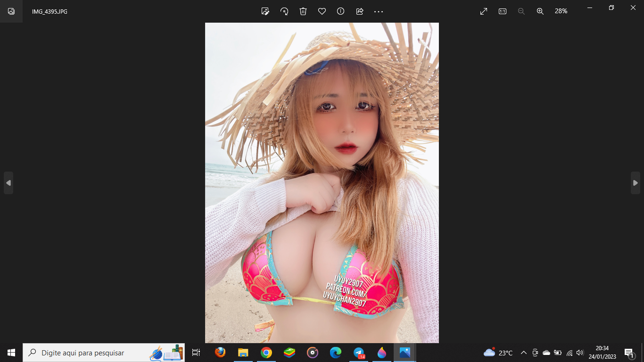Launch Microsoft Edge from the taskbar
The width and height of the screenshot is (644, 362).
(x=336, y=353)
